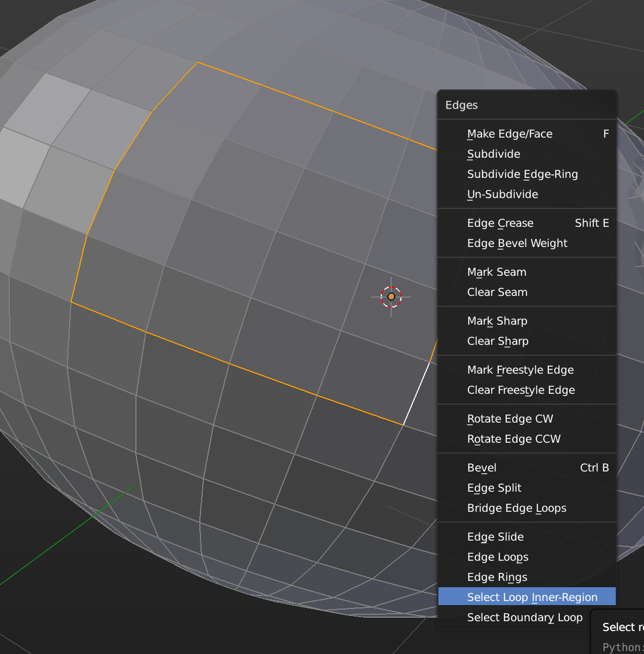Choose Select Loop Inner-Region
Image resolution: width=644 pixels, height=654 pixels.
[x=526, y=597]
